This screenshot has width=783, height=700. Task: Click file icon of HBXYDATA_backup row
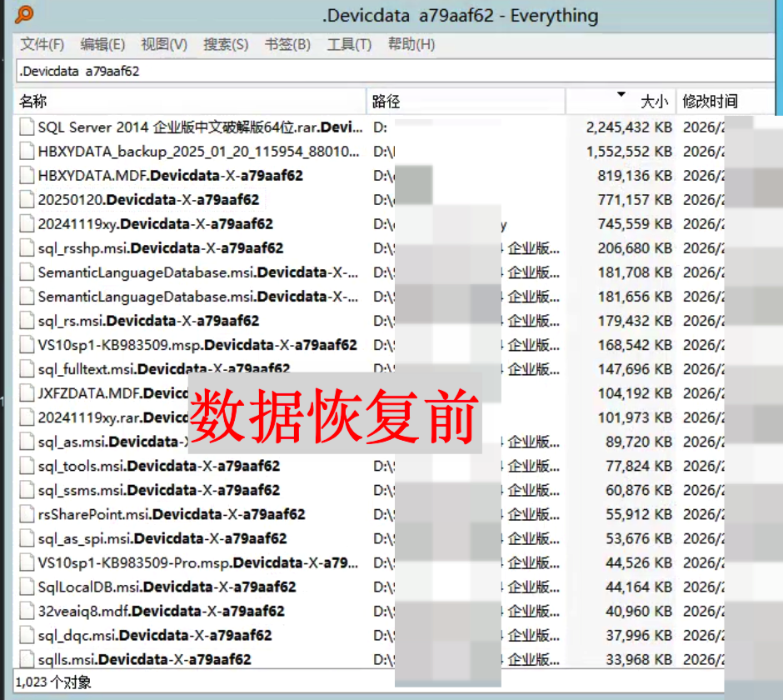[27, 151]
